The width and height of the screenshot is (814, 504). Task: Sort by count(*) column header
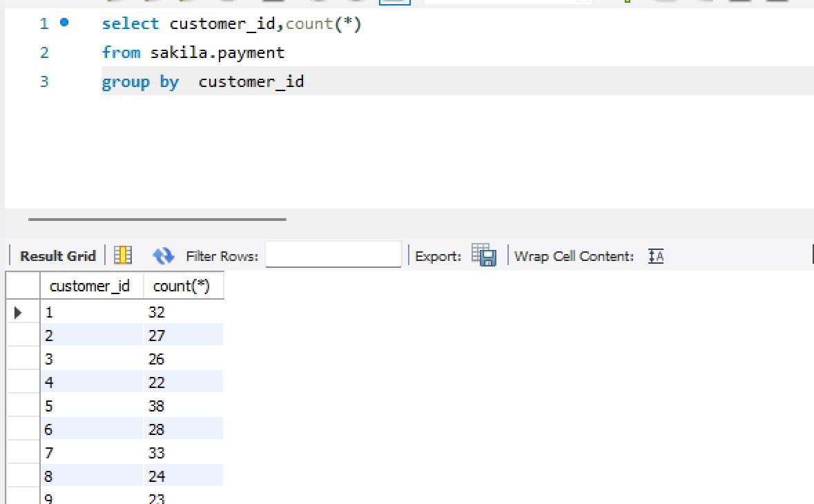click(182, 286)
